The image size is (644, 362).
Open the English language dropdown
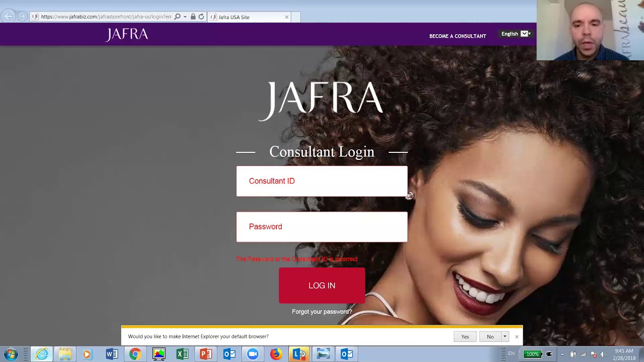516,34
